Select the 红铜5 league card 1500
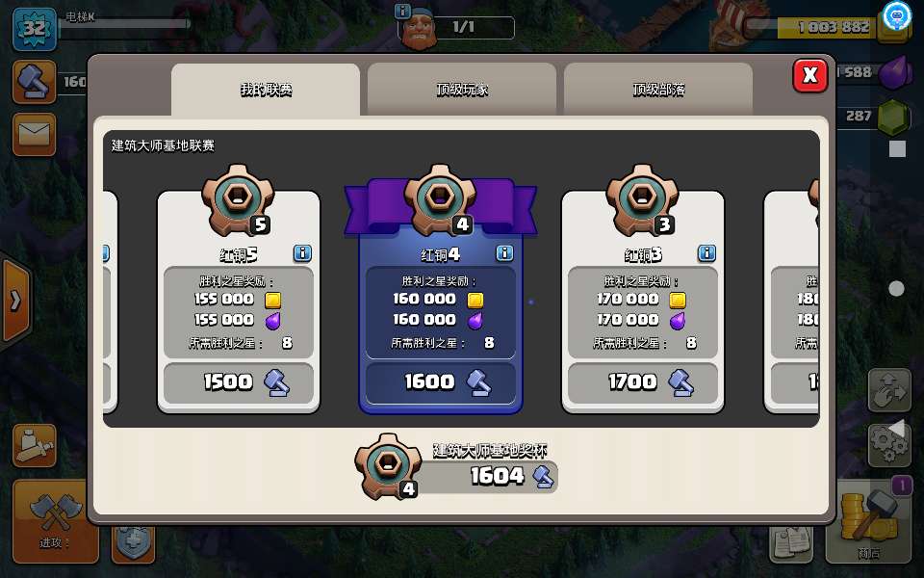924x578 pixels. click(239, 301)
